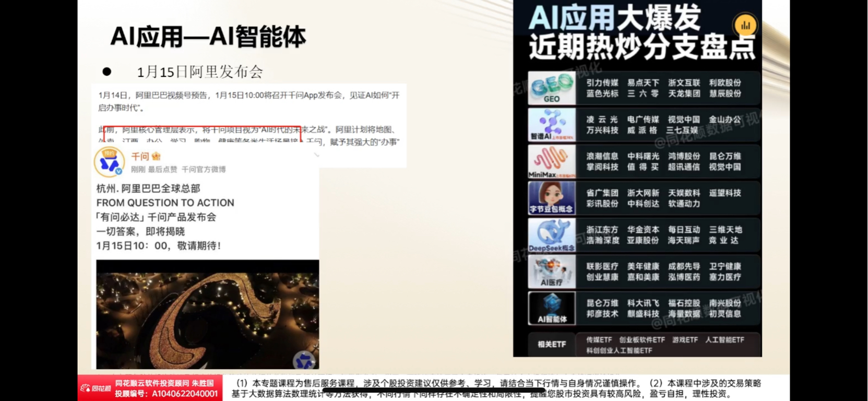
Task: Click 鸿博股份 stock name
Action: tap(684, 156)
